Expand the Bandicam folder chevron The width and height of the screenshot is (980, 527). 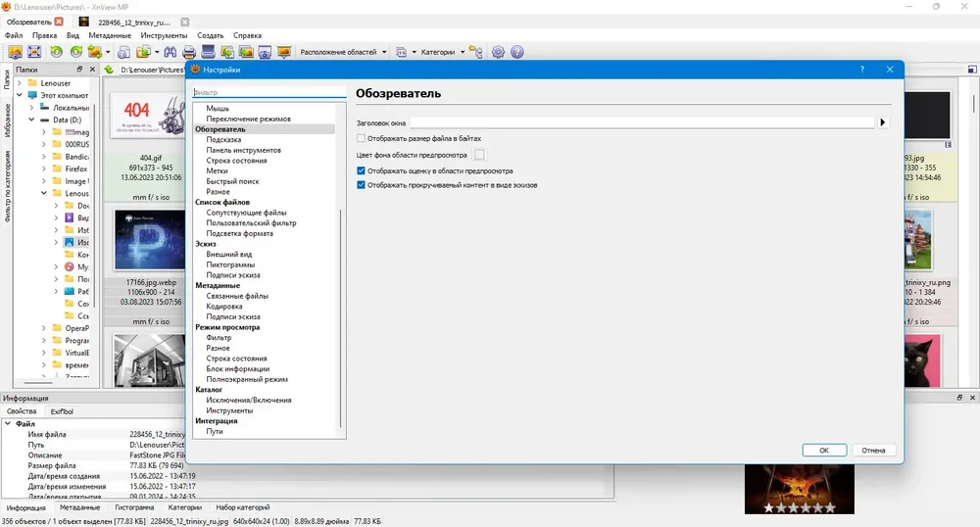pos(44,157)
